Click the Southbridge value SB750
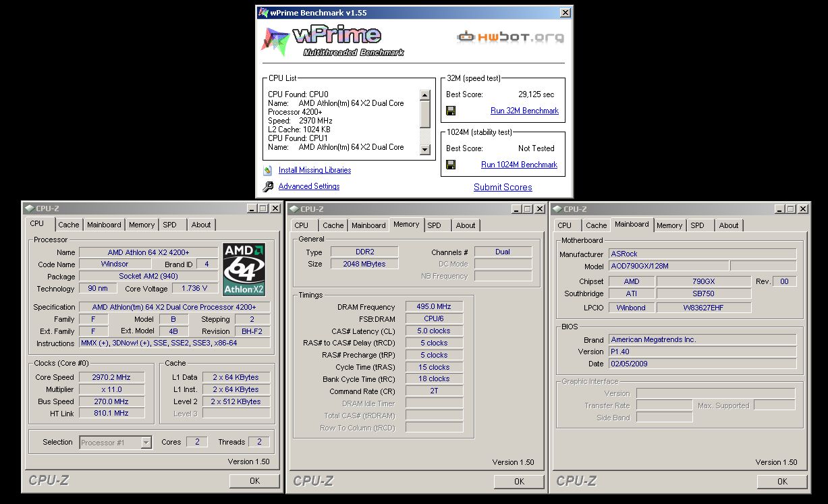The width and height of the screenshot is (828, 504). (703, 293)
